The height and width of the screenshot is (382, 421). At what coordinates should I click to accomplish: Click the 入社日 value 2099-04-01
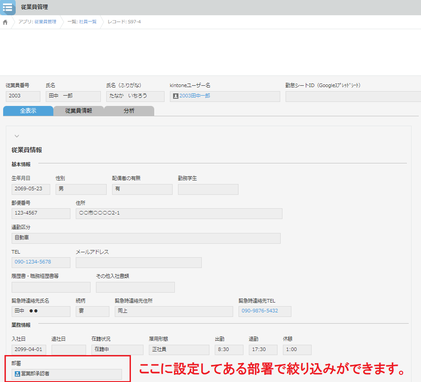tap(29, 349)
